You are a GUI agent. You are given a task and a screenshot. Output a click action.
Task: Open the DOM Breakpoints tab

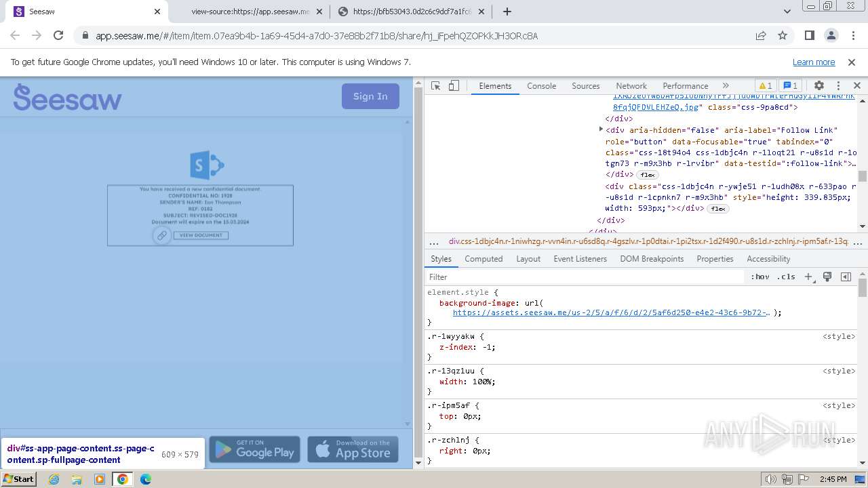[652, 259]
